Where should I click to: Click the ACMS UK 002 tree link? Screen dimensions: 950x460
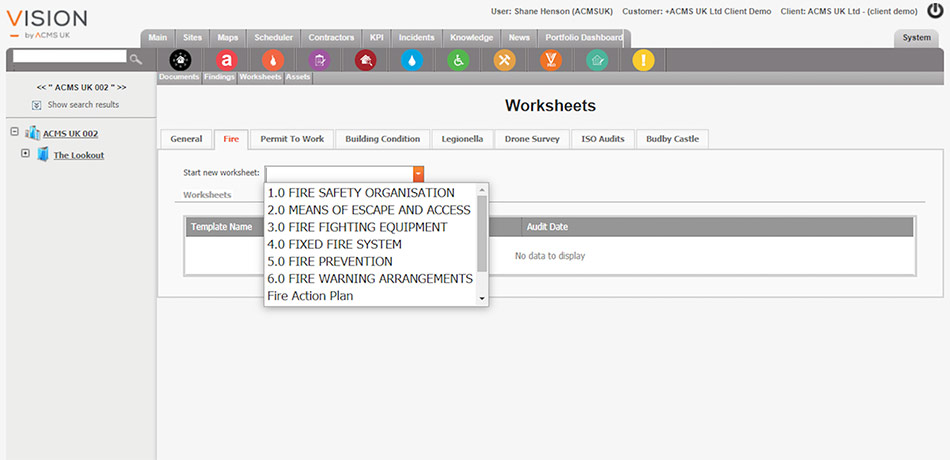[70, 133]
